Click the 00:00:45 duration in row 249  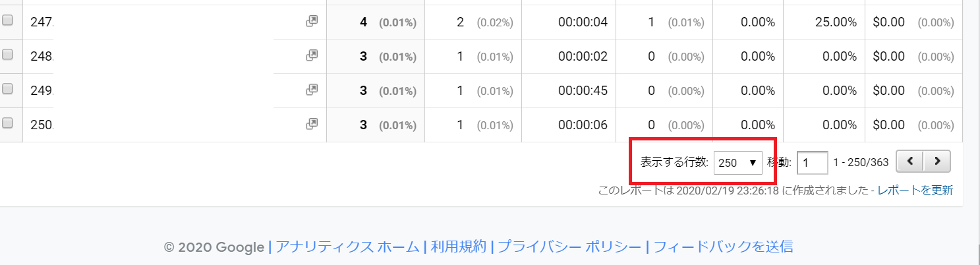click(583, 90)
